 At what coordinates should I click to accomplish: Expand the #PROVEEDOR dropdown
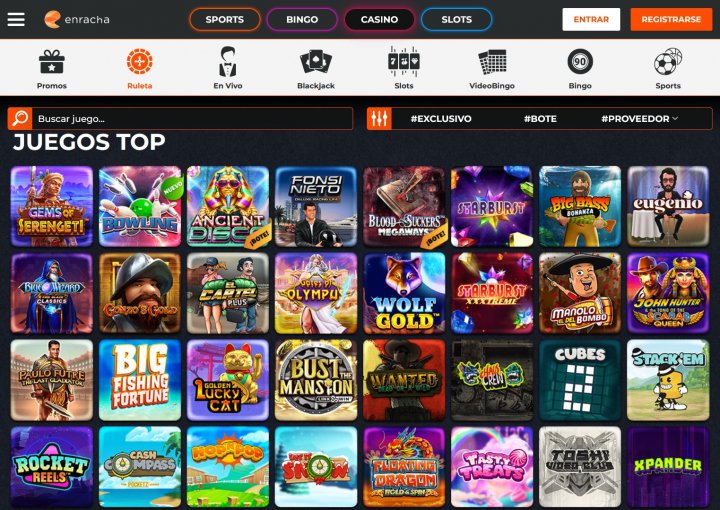click(640, 118)
